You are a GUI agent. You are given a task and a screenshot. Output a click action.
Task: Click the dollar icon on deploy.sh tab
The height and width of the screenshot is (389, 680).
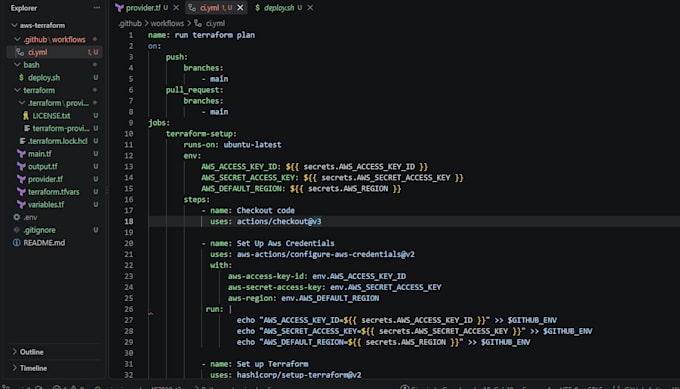click(x=257, y=8)
